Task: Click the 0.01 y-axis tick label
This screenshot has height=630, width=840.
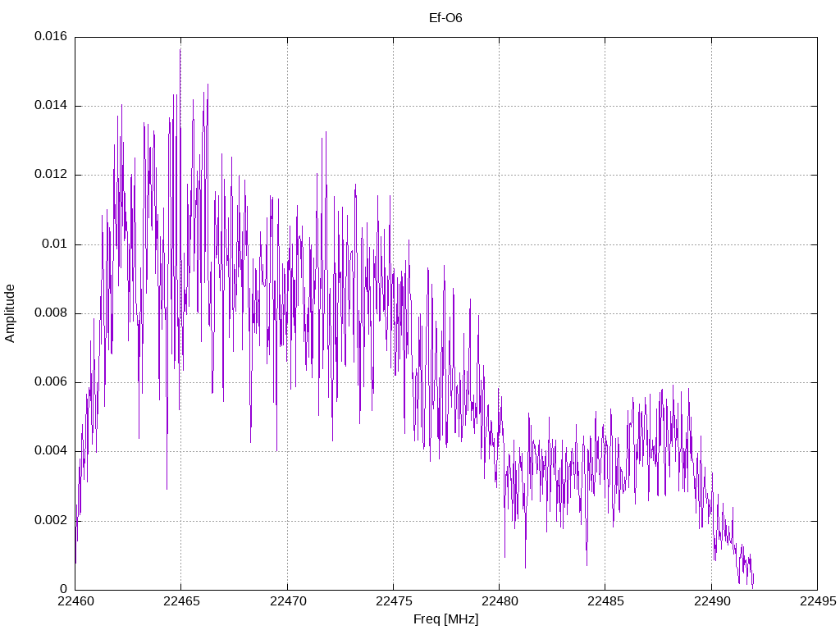Action: point(55,244)
